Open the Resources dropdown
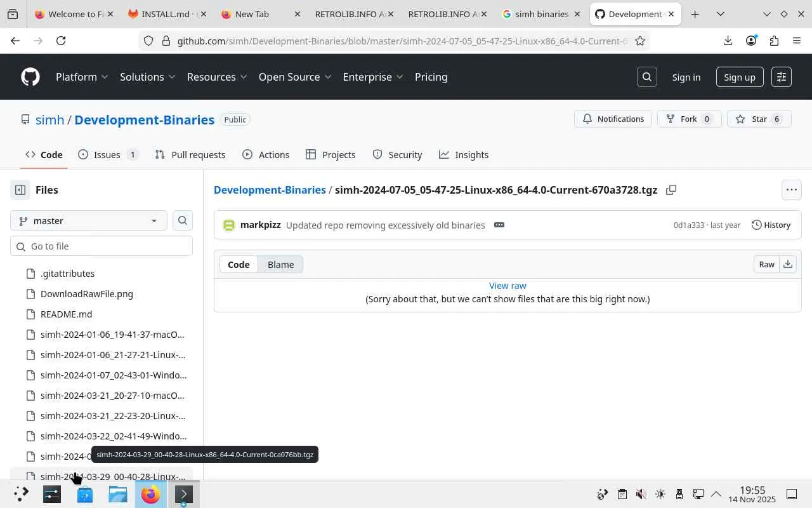The width and height of the screenshot is (812, 508). (x=217, y=77)
